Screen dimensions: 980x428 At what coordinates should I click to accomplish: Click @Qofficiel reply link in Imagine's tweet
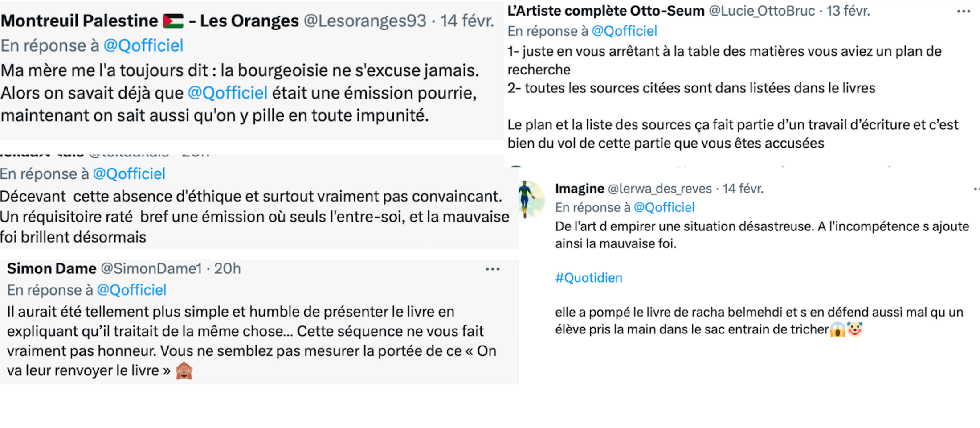664,207
